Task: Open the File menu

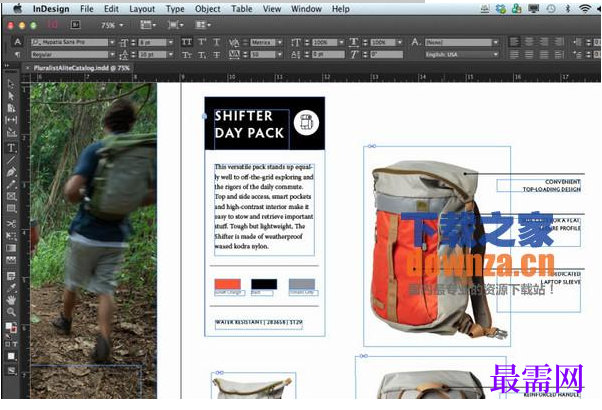Action: pyautogui.click(x=87, y=8)
